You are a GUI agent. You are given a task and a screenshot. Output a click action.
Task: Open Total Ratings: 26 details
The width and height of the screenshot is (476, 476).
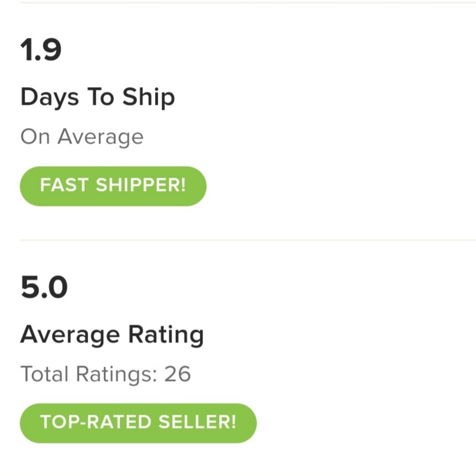[x=106, y=374]
